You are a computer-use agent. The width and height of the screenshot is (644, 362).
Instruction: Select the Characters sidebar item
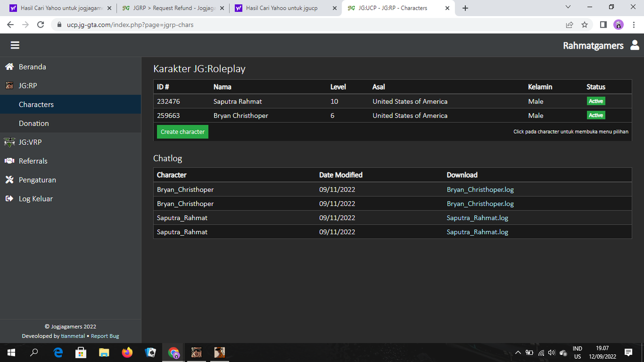70,104
